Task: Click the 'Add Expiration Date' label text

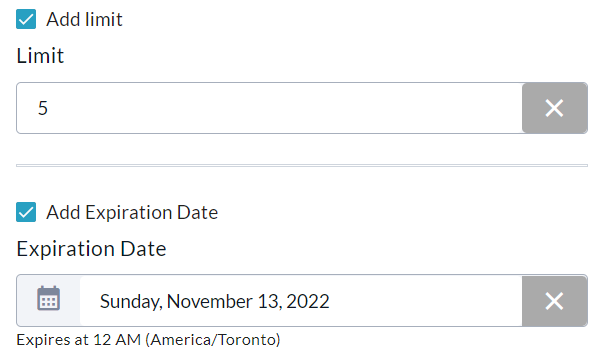Action: tap(132, 212)
